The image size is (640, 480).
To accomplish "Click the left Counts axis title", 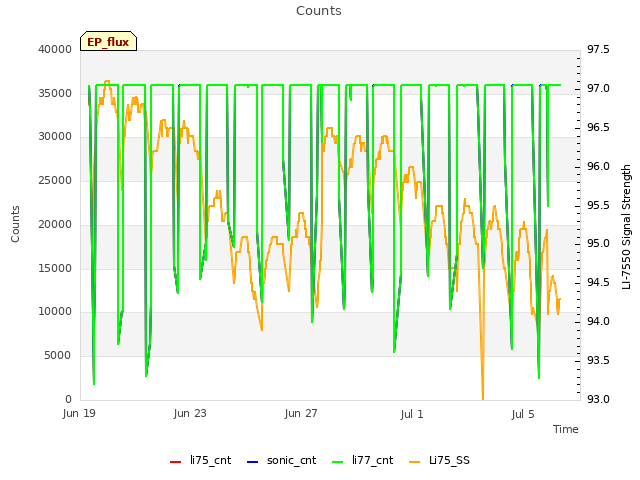I will (15, 224).
